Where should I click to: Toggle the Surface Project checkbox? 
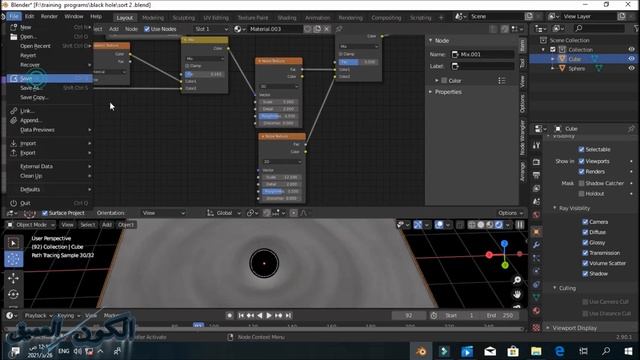click(45, 213)
